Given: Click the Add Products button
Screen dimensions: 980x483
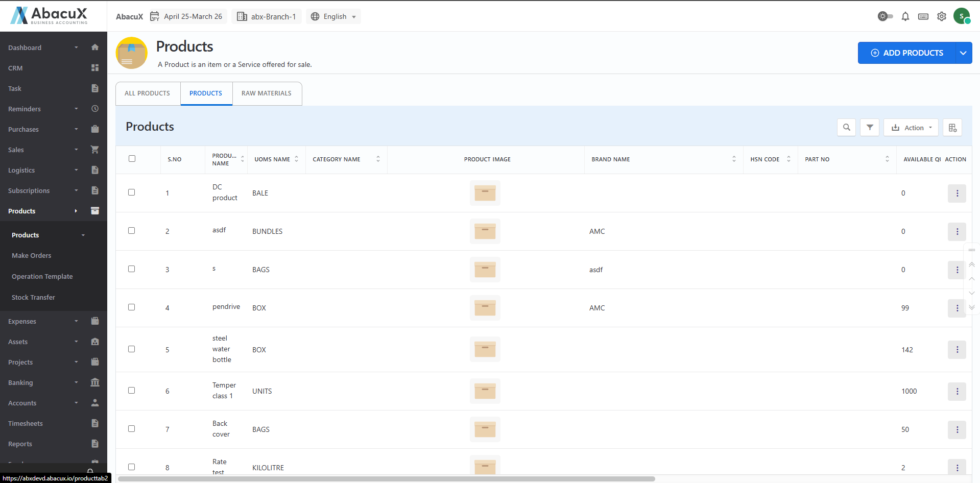Looking at the screenshot, I should pyautogui.click(x=906, y=53).
